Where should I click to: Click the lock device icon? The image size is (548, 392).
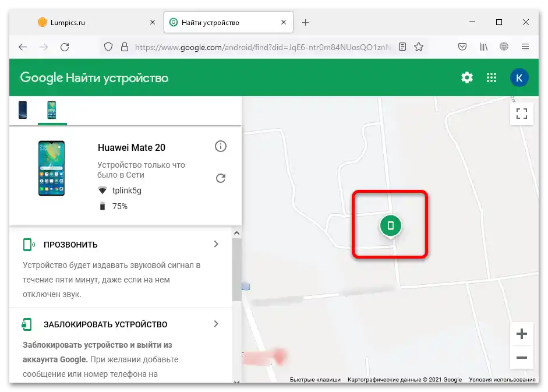coord(27,324)
